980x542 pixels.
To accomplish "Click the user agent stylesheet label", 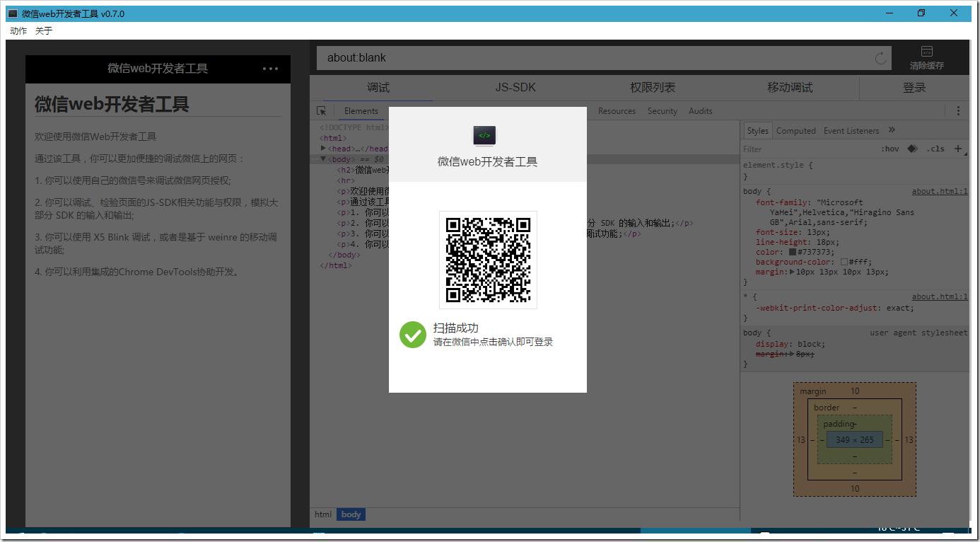I will 918,333.
